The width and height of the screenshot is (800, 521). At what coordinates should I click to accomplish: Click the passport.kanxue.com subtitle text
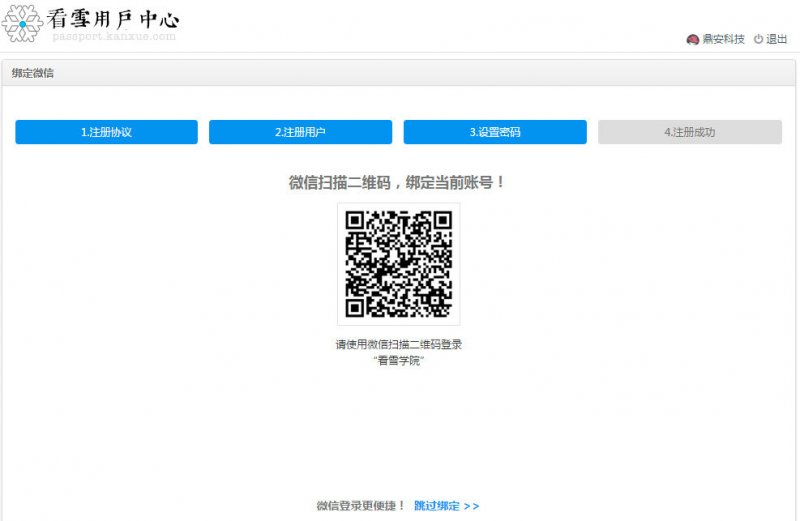(114, 36)
